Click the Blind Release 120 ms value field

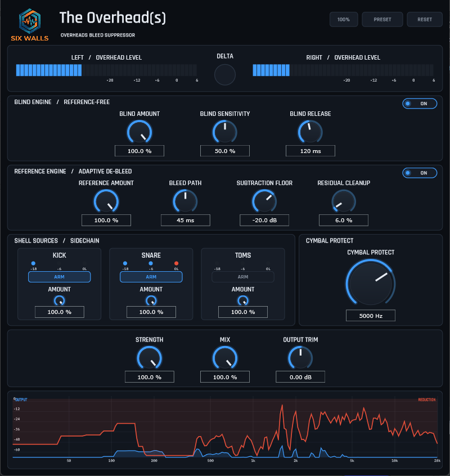[x=310, y=151]
